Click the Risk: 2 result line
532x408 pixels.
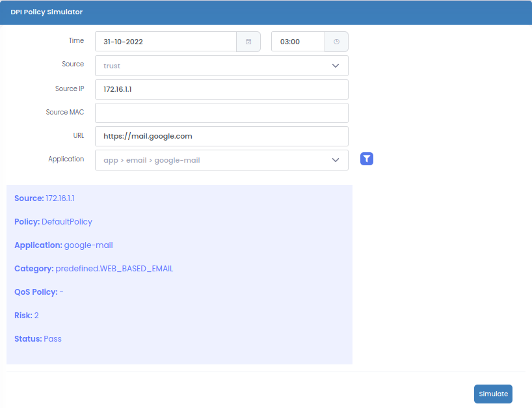pyautogui.click(x=27, y=316)
